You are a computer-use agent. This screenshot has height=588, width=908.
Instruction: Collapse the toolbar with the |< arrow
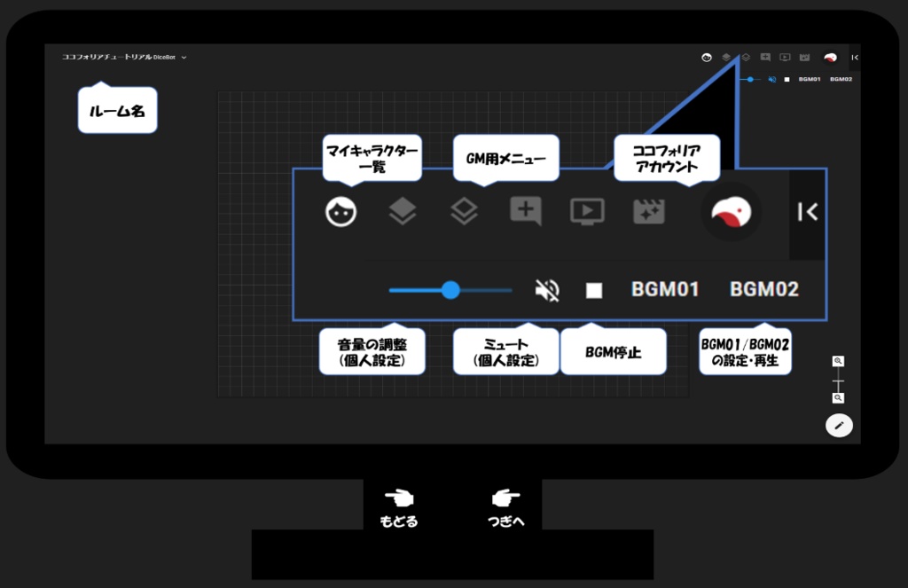(x=806, y=212)
